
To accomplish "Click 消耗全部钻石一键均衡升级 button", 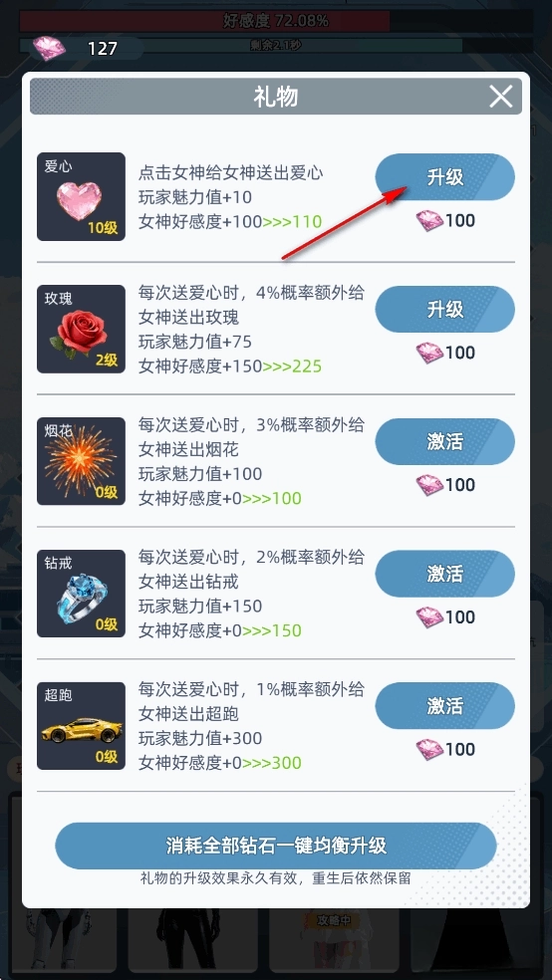I will point(276,846).
